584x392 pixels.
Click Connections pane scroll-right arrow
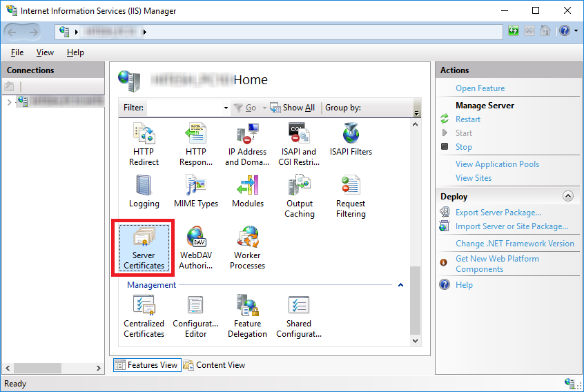pyautogui.click(x=98, y=368)
